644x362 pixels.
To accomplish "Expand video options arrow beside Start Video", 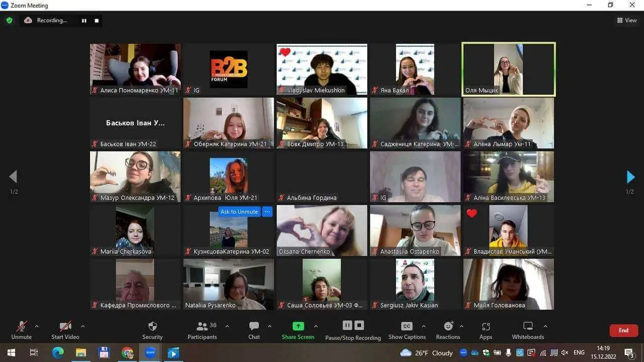I will 83,326.
